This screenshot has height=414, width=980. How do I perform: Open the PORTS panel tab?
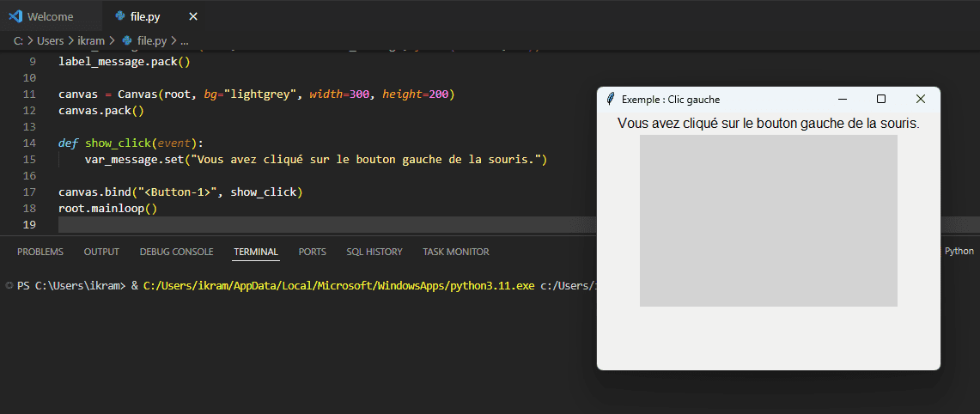point(312,252)
